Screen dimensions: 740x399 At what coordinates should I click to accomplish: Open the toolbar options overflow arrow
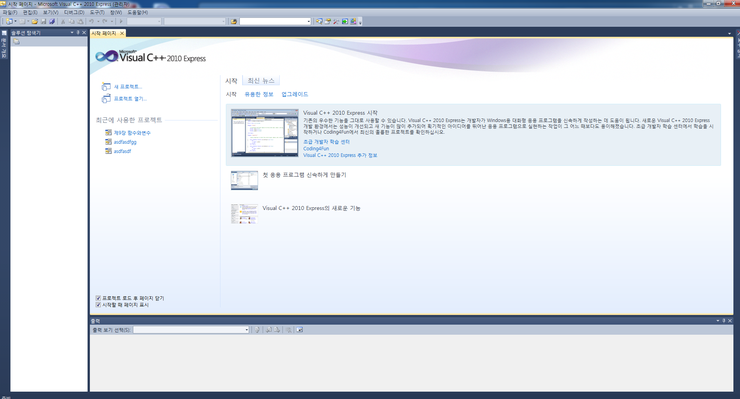coord(360,22)
